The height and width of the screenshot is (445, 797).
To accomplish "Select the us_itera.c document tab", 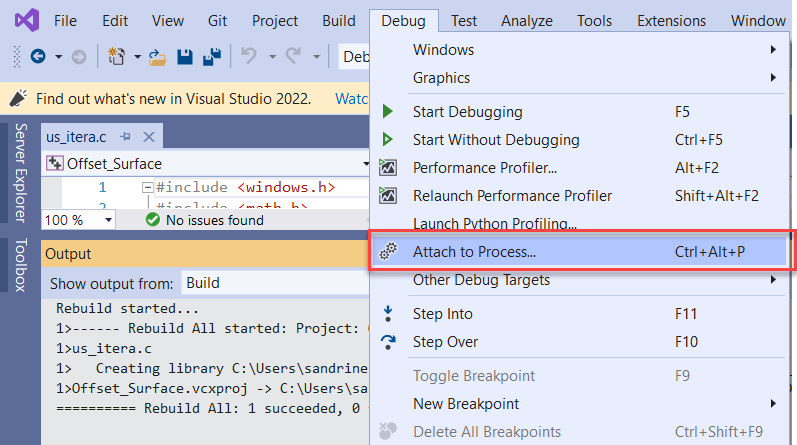I will point(76,137).
